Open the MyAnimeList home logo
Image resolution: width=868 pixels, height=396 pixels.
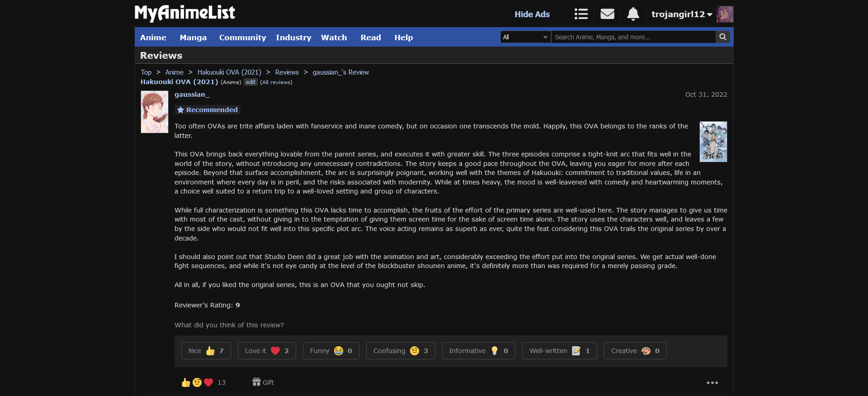(x=184, y=13)
